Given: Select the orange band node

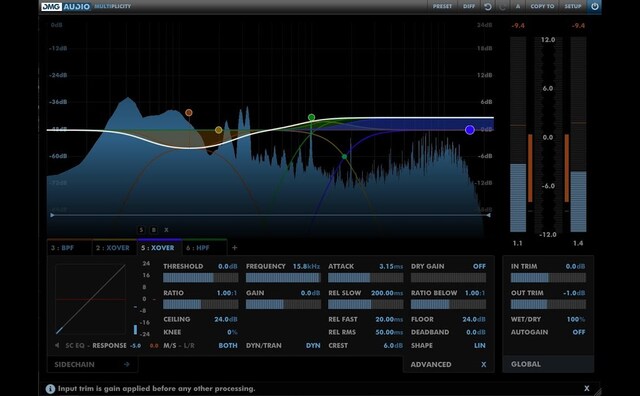Looking at the screenshot, I should click(189, 113).
